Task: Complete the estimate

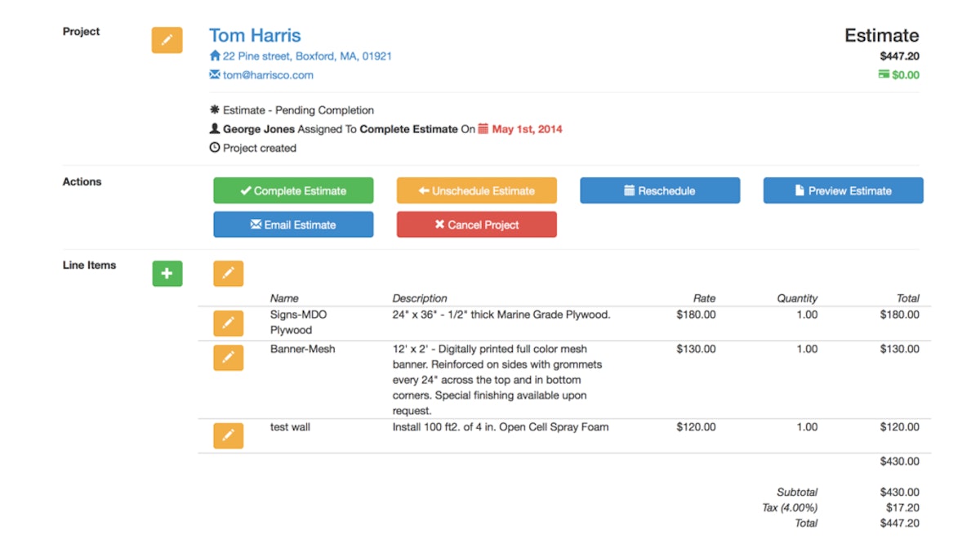Action: 293,190
